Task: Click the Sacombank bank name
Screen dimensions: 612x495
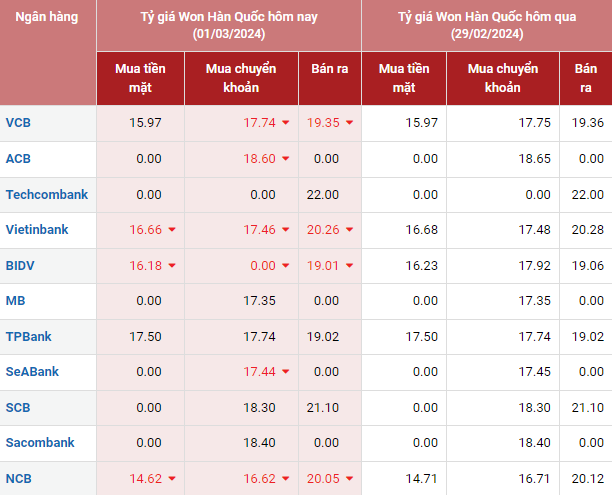Action: coord(39,442)
